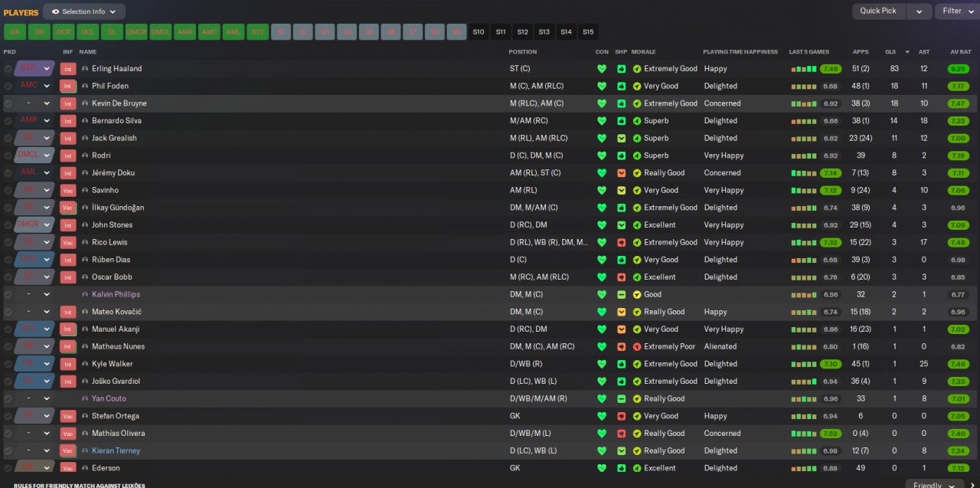Toggle the picked checkmark for Kyle Walker
Viewport: 980px width, 488px height.
click(8, 364)
